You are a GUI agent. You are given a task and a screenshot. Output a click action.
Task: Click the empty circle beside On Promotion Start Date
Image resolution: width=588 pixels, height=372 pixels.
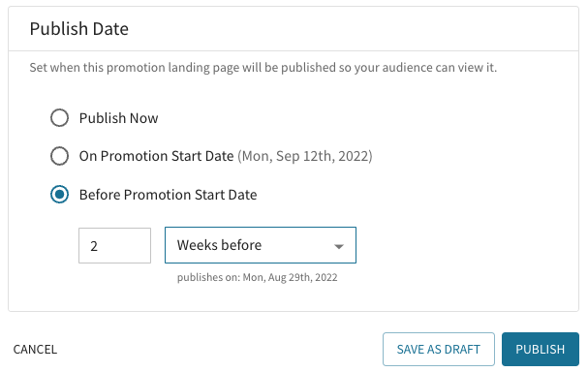tap(60, 156)
